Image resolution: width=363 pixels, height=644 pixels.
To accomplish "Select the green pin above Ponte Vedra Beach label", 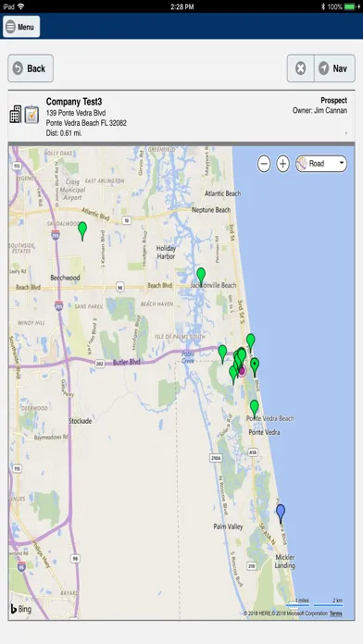I will (x=255, y=408).
